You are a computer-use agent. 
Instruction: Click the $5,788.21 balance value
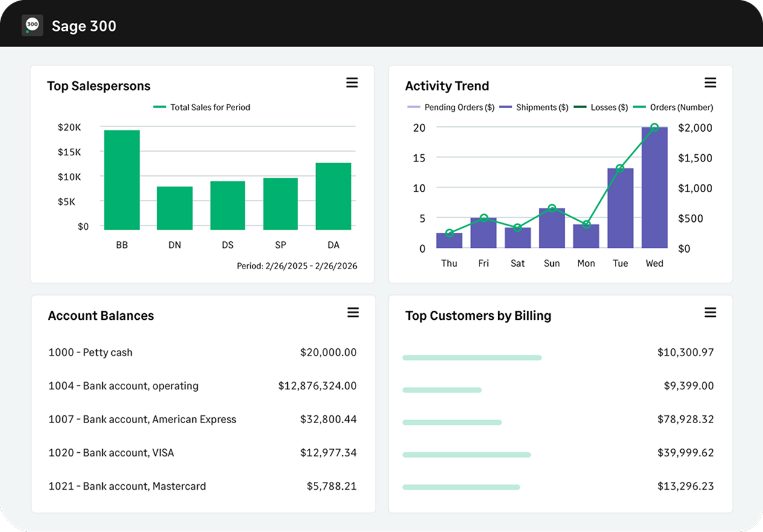(x=331, y=486)
